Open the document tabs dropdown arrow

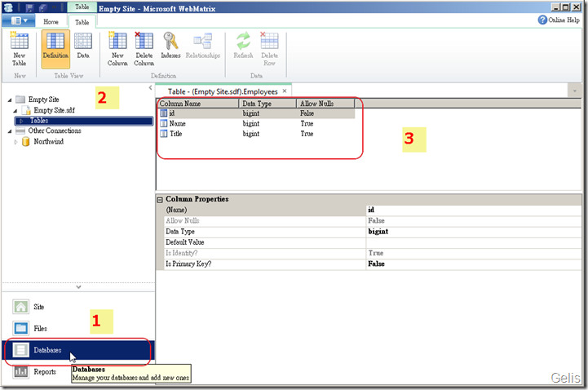[574, 91]
